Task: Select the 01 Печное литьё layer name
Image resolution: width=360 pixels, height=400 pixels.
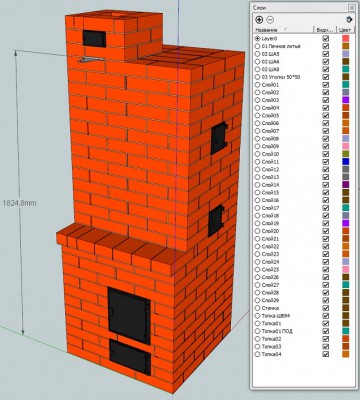Action: pos(281,46)
